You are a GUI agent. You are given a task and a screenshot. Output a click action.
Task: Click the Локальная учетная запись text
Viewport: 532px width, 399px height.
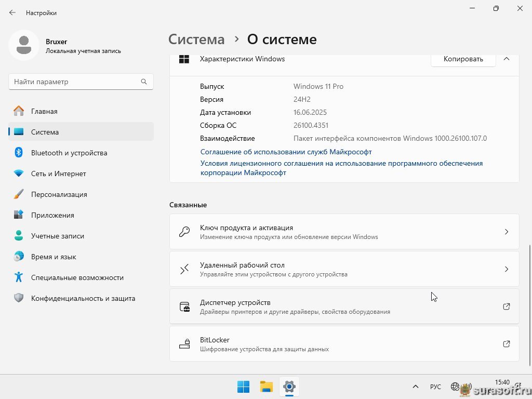[x=83, y=51]
